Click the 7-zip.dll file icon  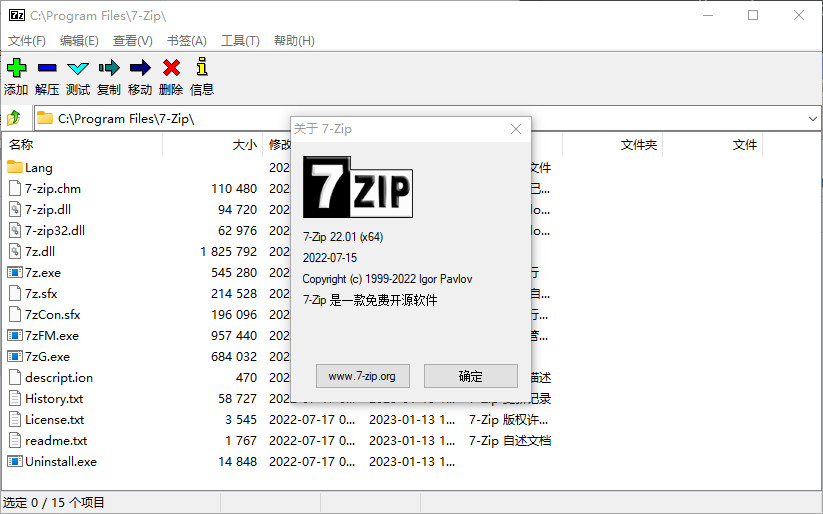click(15, 209)
